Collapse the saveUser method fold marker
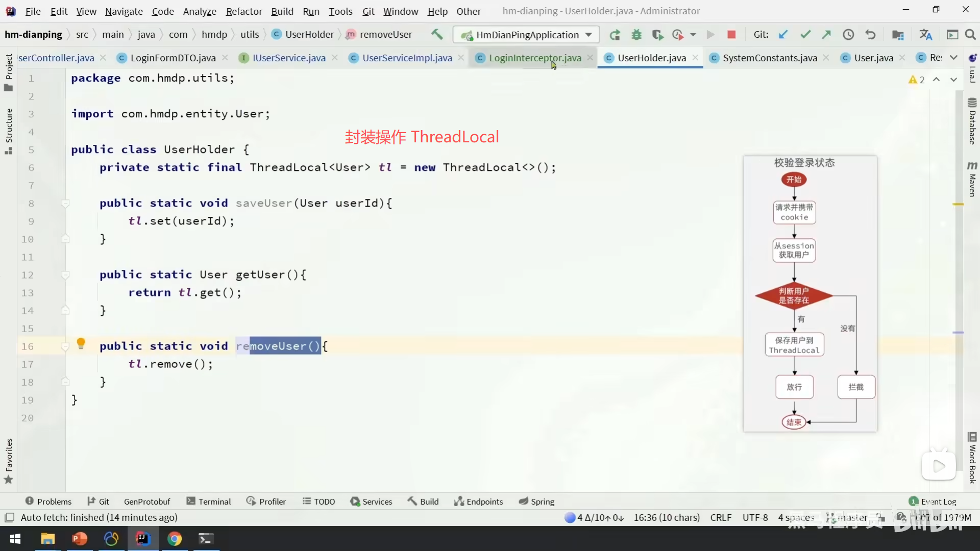The height and width of the screenshot is (551, 980). 65,204
